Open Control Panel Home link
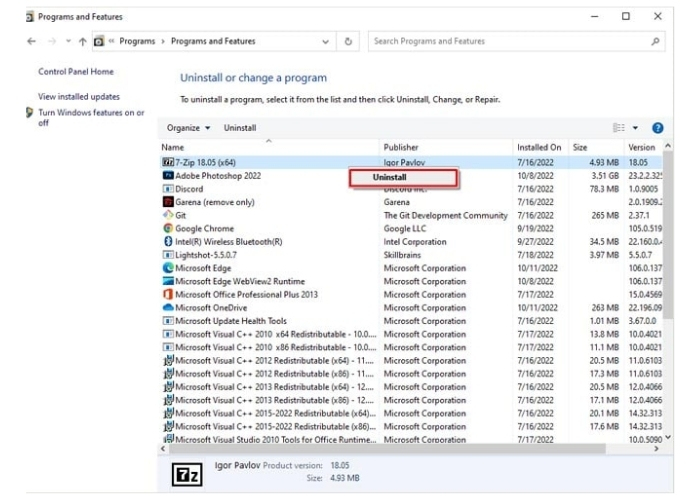 click(x=76, y=71)
